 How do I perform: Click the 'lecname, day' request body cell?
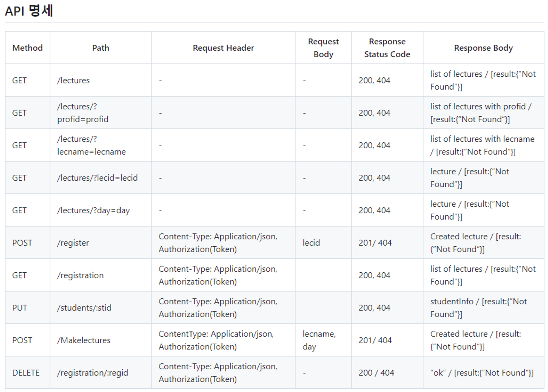pyautogui.click(x=319, y=340)
